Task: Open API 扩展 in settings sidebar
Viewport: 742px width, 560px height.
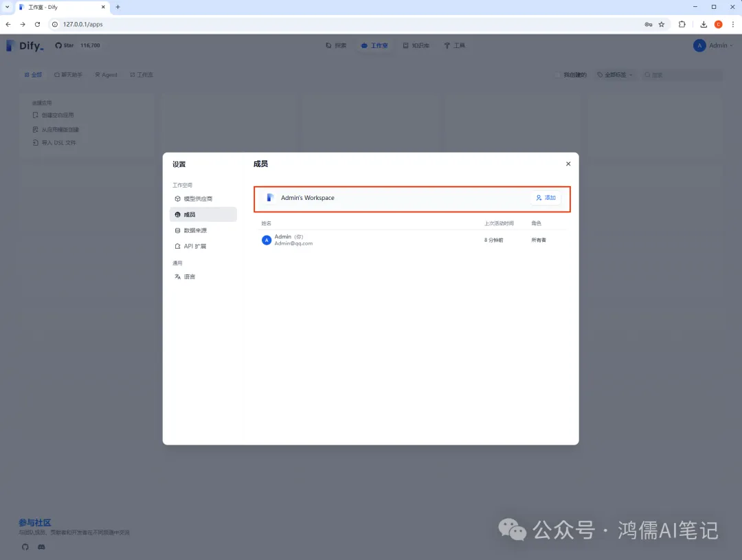Action: click(203, 246)
